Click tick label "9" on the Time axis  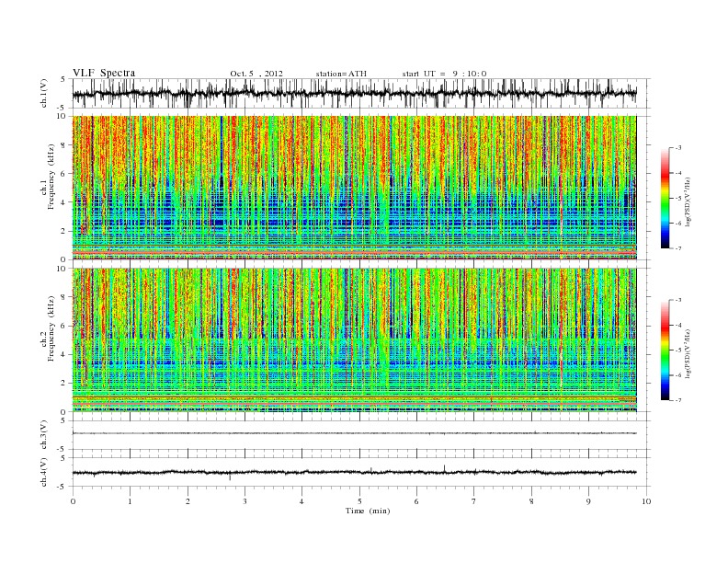(x=588, y=501)
